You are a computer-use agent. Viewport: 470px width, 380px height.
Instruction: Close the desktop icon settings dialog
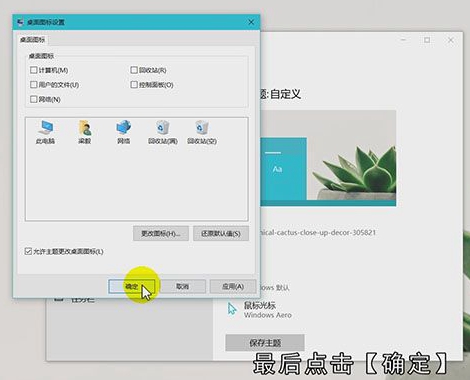pos(251,22)
